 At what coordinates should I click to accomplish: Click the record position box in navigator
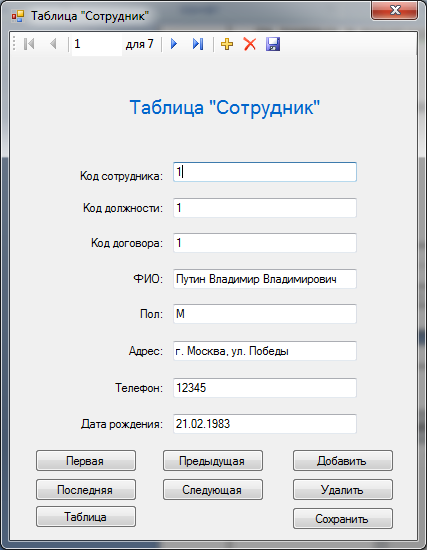point(97,44)
